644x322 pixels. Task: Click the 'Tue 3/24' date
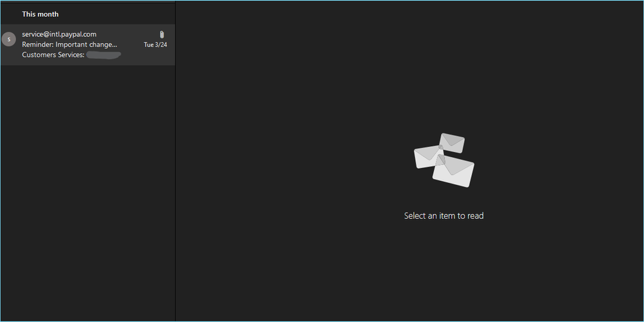point(155,44)
